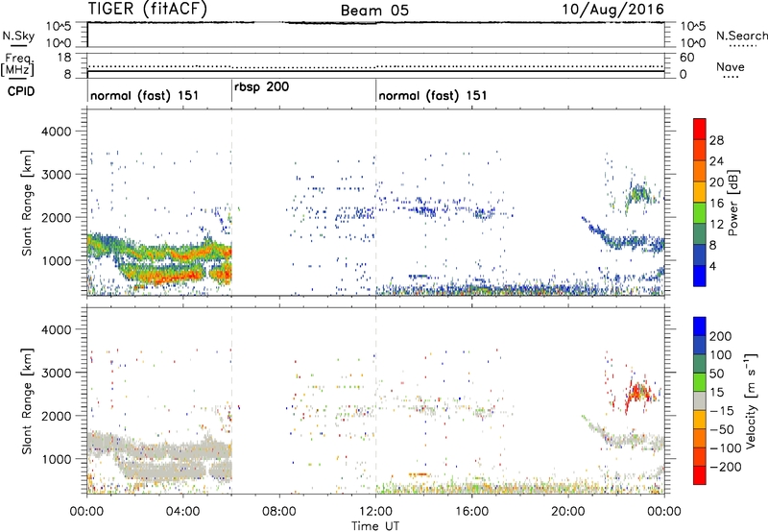Click the -200 tick on velocity colorbar
This screenshot has width=768, height=532.
pos(726,467)
